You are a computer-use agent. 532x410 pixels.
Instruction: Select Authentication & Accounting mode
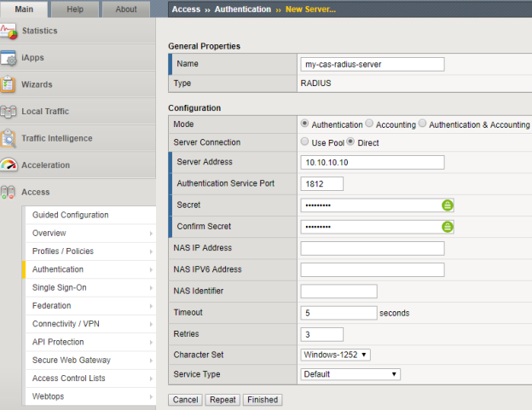pyautogui.click(x=424, y=124)
